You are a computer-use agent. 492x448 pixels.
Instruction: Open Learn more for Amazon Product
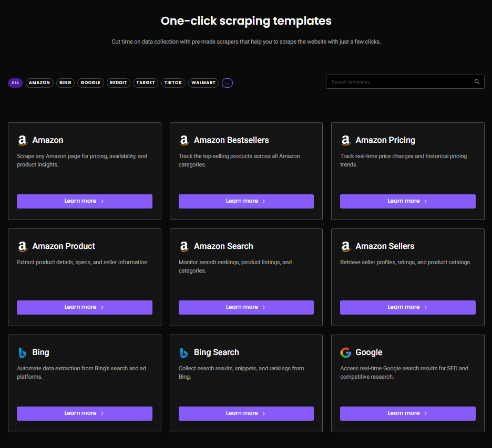click(x=85, y=307)
